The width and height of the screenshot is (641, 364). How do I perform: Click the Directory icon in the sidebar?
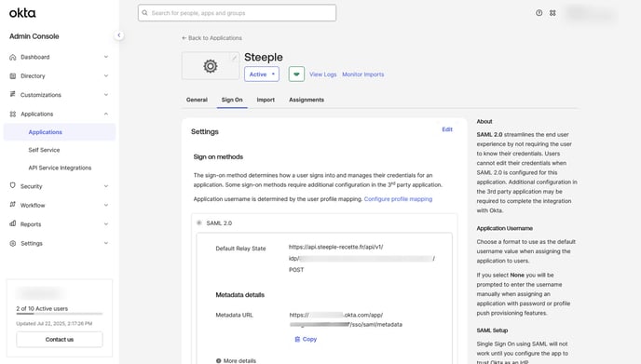coord(13,76)
